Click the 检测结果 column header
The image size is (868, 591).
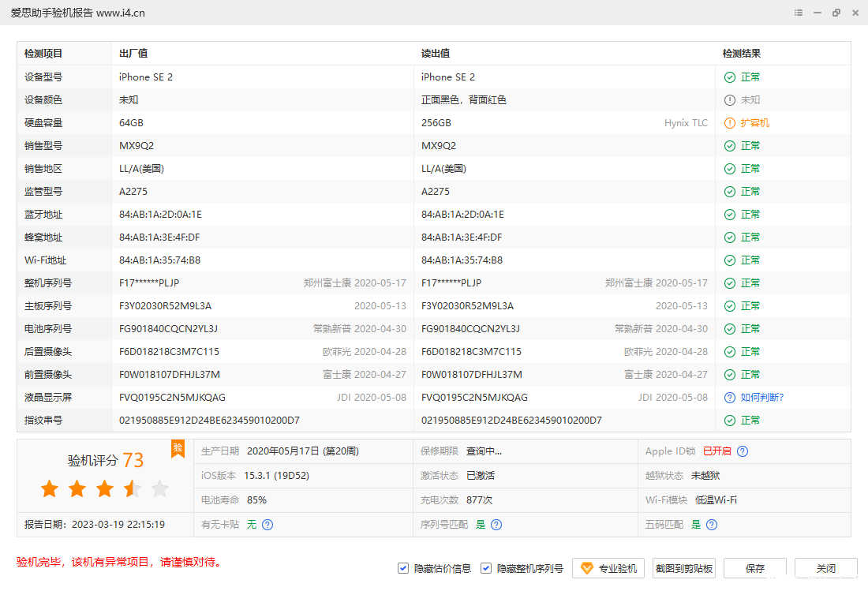[x=742, y=54]
